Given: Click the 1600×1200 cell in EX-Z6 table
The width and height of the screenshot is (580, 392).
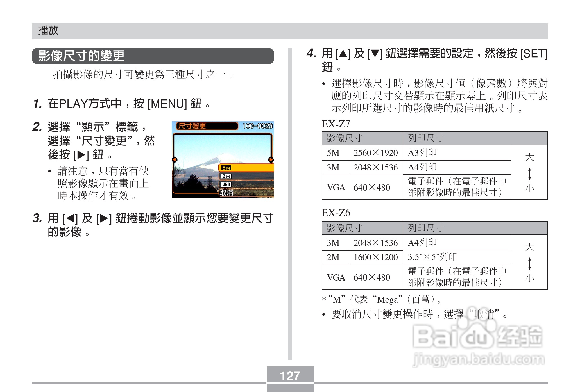Looking at the screenshot, I should pos(375,257).
